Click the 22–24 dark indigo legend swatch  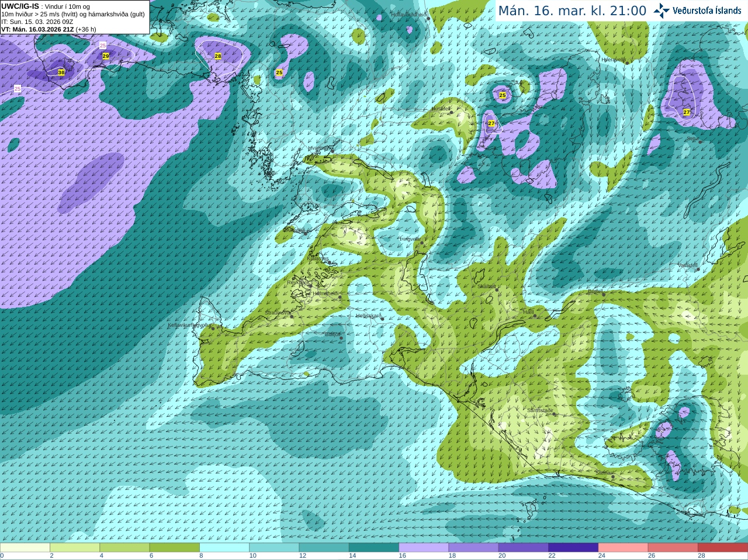pyautogui.click(x=573, y=547)
